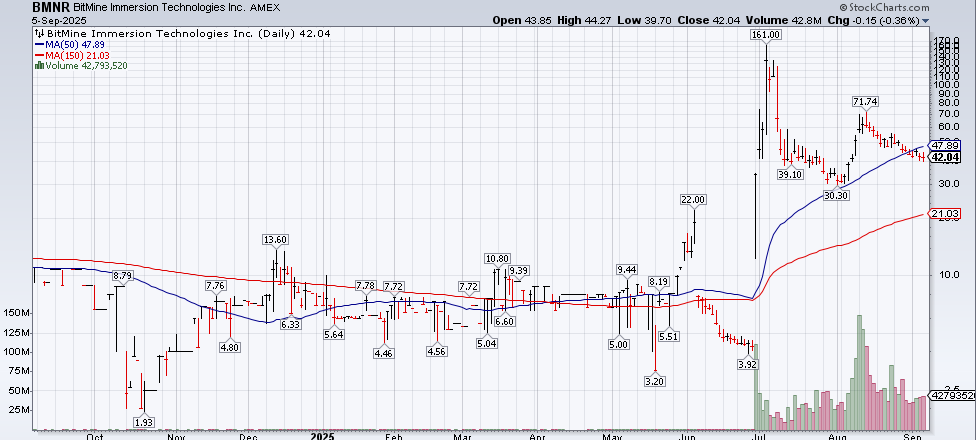Click the 2025 year label on axis
This screenshot has width=976, height=440.
pos(321,436)
